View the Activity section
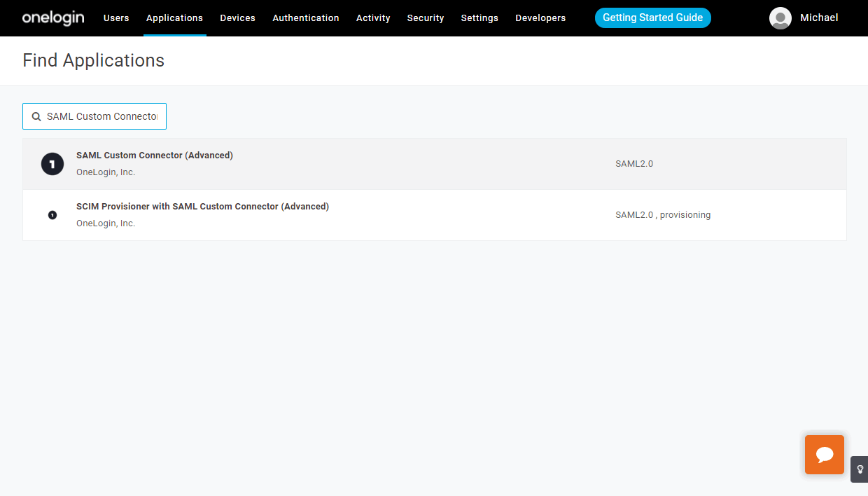The image size is (868, 496). click(372, 18)
